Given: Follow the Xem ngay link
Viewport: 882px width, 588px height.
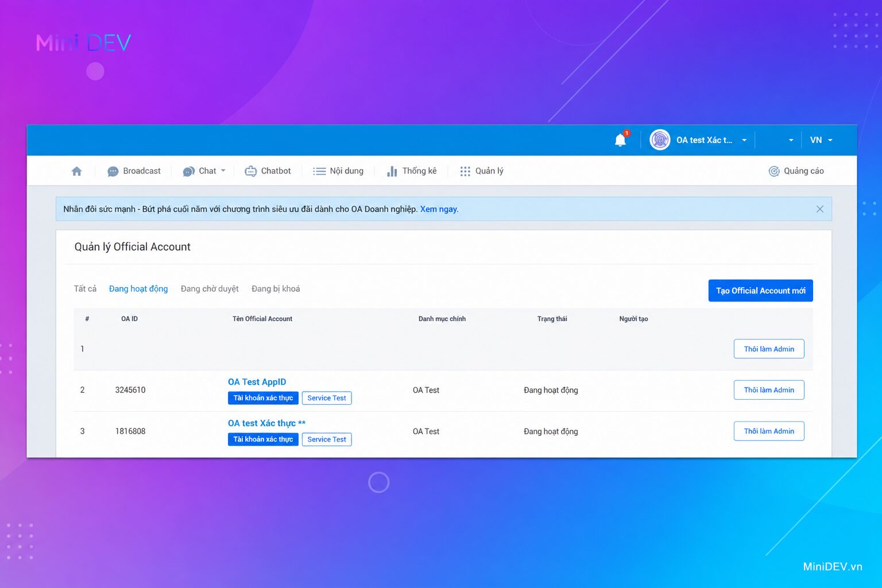Looking at the screenshot, I should coord(439,209).
